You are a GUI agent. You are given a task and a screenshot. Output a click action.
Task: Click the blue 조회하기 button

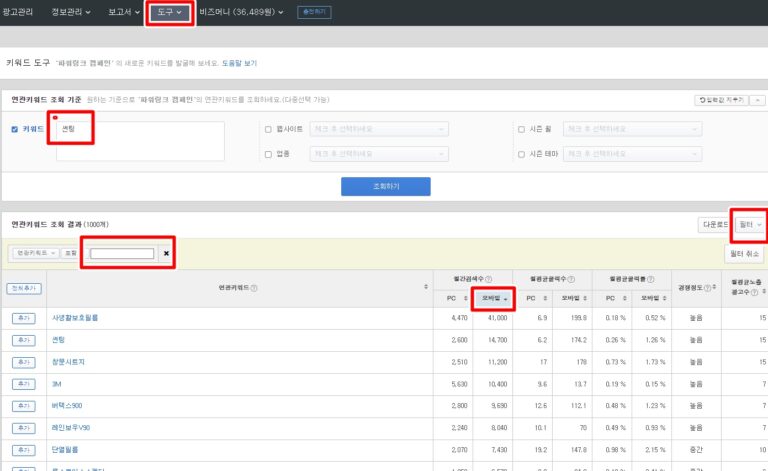385,186
